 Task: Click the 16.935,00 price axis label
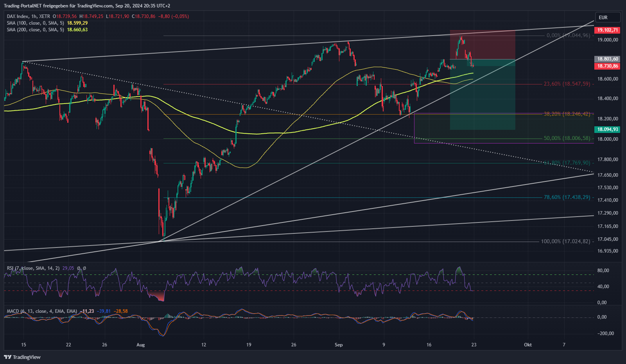(x=608, y=251)
